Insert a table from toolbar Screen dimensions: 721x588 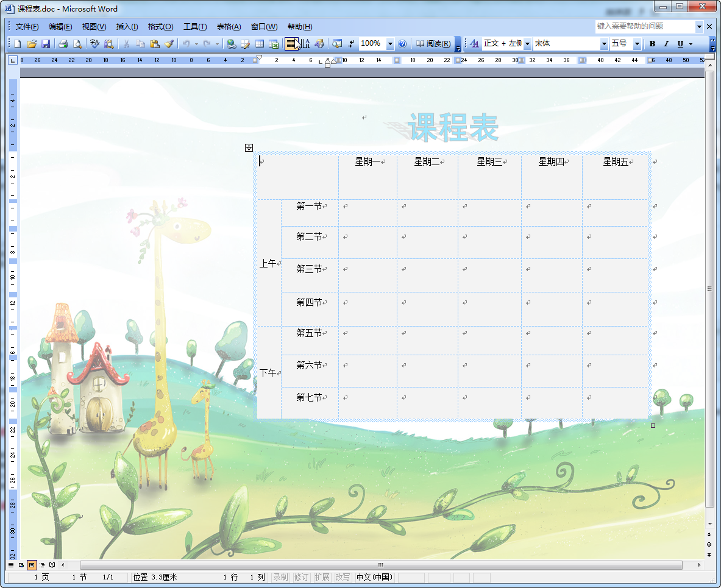(x=260, y=44)
